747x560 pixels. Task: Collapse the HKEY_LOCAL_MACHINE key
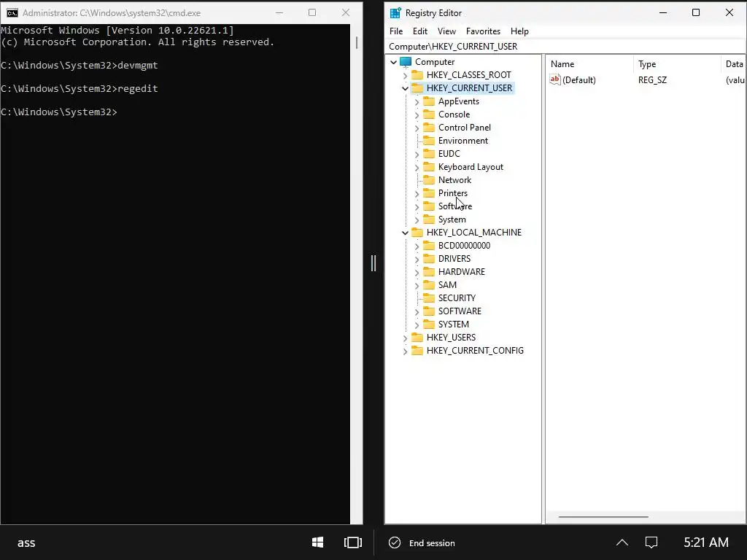(x=405, y=233)
